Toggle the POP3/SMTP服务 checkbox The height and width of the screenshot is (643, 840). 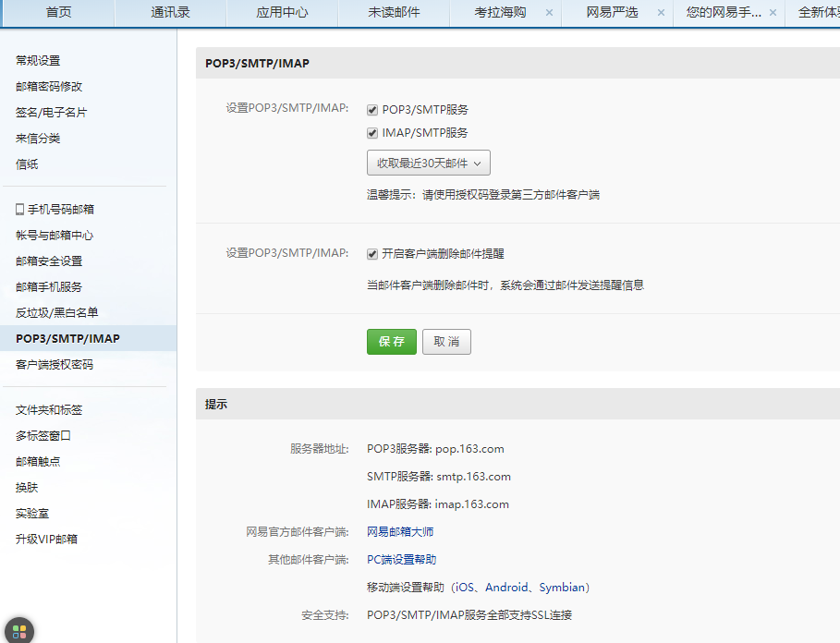pos(372,110)
